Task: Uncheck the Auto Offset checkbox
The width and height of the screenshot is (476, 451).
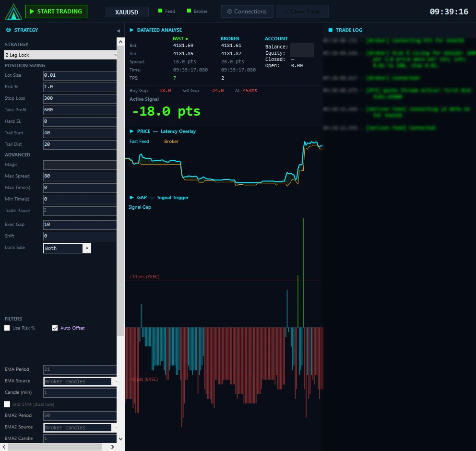Action: (x=55, y=328)
